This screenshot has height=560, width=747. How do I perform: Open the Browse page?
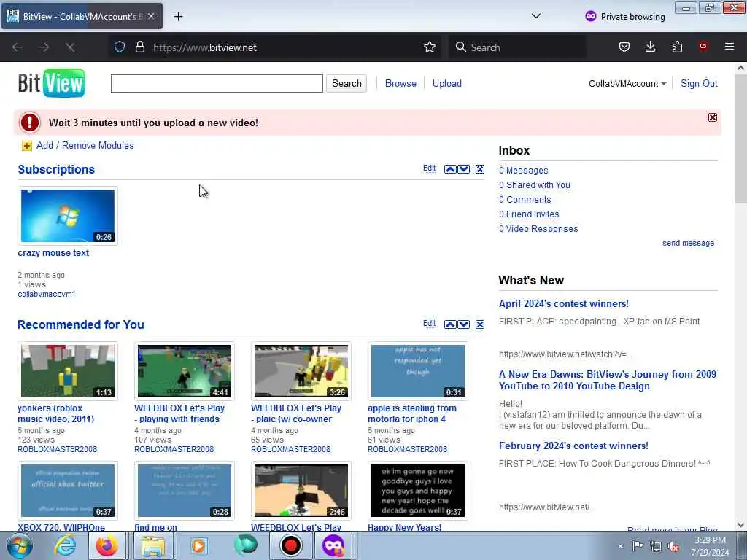point(400,83)
